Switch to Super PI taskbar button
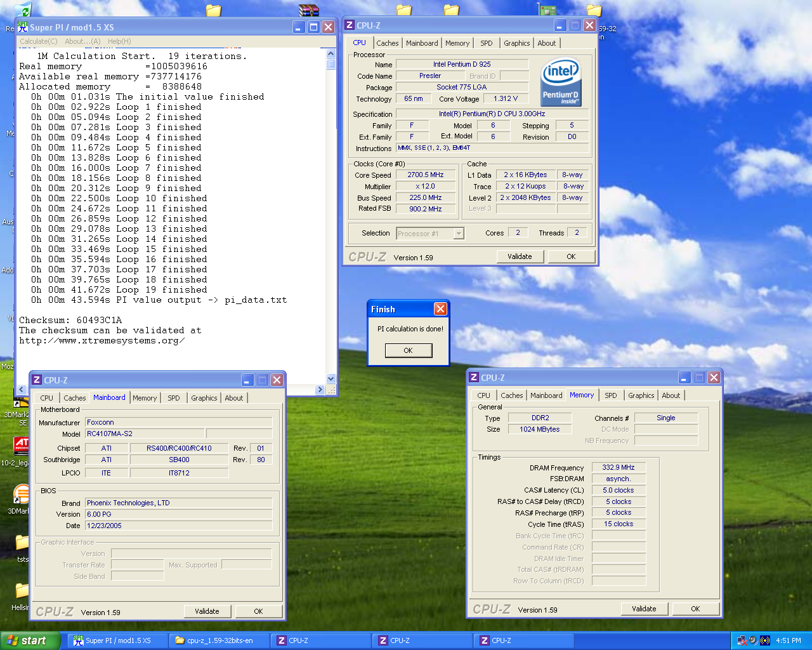Viewport: 812px width, 650px height. coord(118,640)
